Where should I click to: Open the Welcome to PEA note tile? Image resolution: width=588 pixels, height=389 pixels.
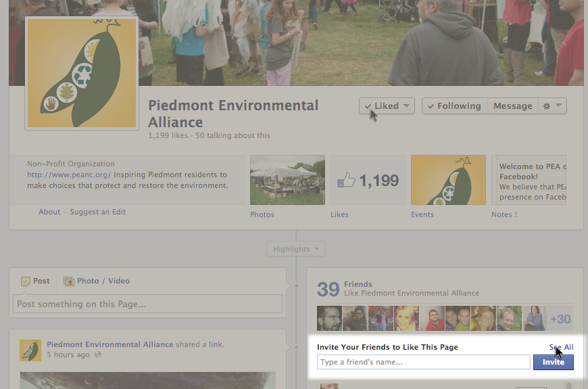tap(529, 180)
